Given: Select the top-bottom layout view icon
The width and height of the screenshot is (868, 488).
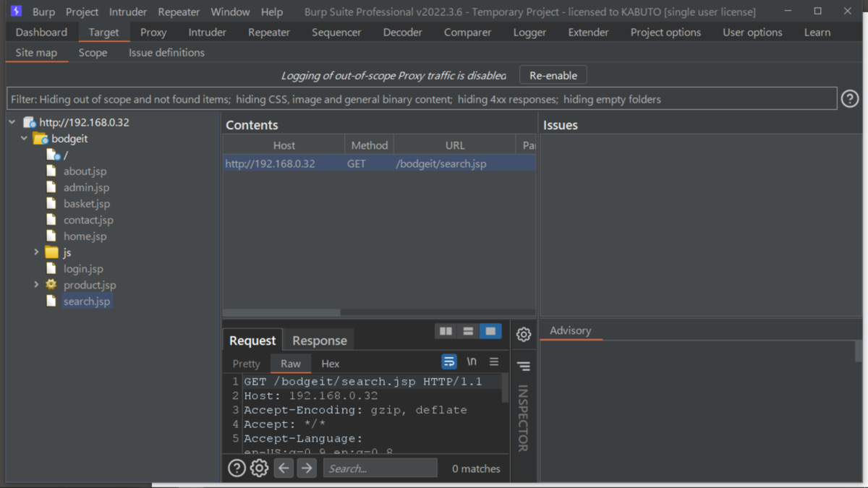Looking at the screenshot, I should (x=468, y=331).
